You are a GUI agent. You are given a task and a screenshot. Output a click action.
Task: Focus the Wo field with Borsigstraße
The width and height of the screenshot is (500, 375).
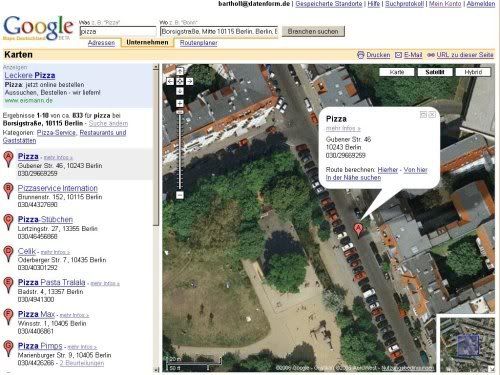(x=219, y=31)
